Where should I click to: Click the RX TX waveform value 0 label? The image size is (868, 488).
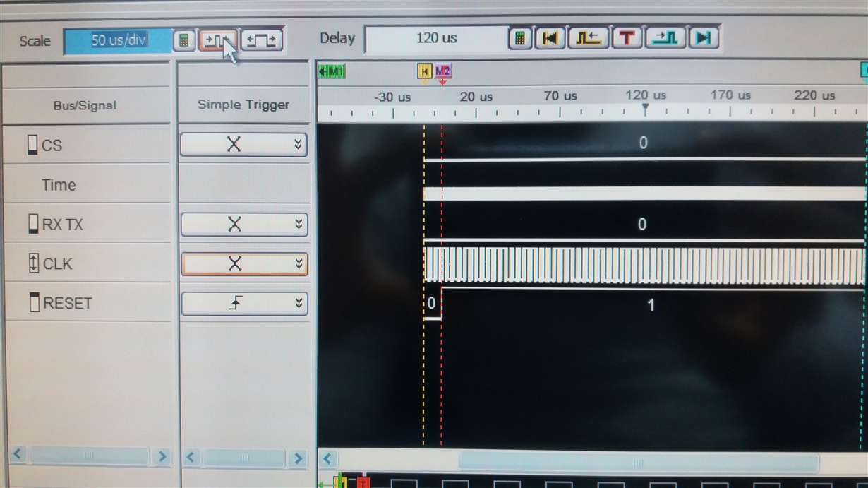pyautogui.click(x=641, y=224)
